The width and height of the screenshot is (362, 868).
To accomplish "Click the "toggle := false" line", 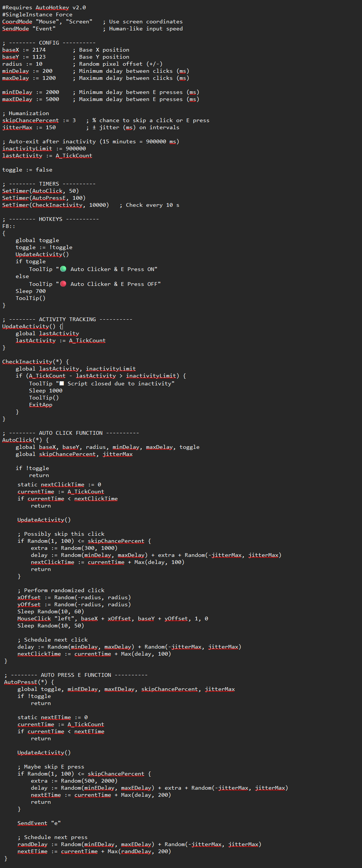I will click(x=27, y=170).
